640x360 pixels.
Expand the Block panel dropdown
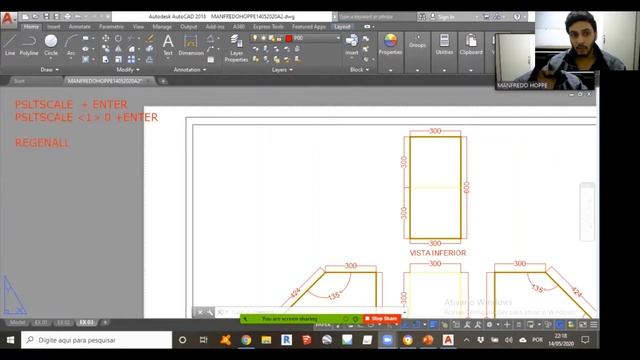(360, 70)
